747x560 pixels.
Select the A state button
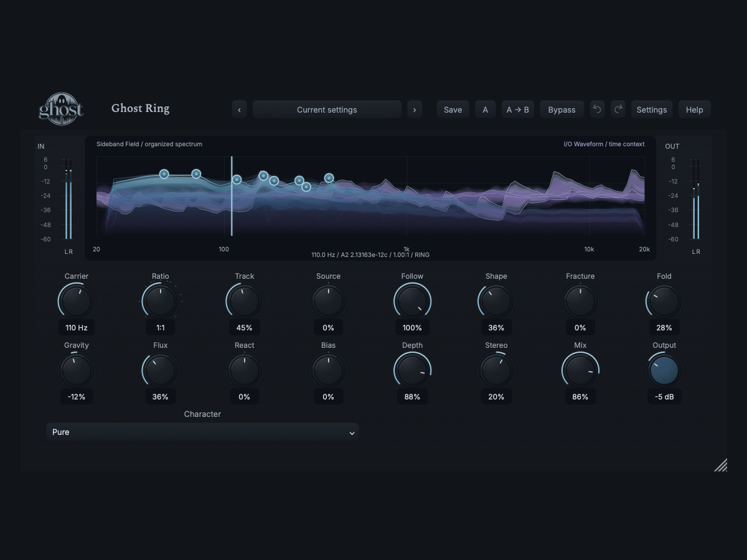[x=486, y=110]
